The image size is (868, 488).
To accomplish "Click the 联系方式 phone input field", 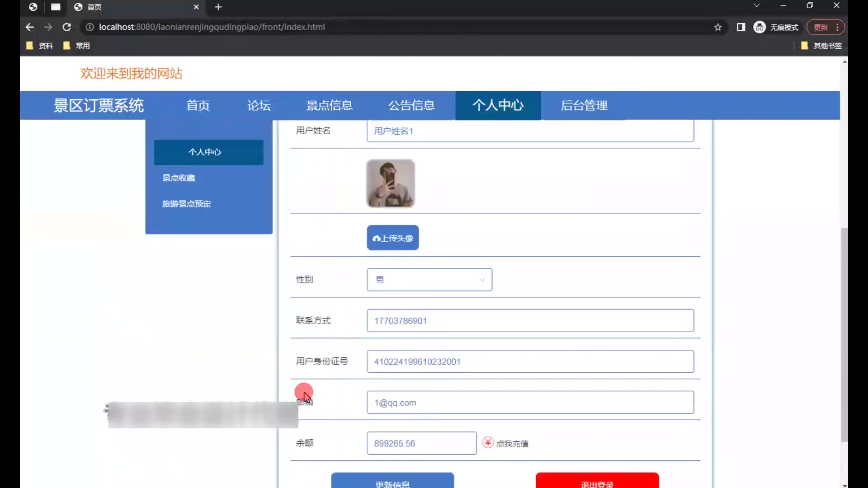I will [530, 321].
